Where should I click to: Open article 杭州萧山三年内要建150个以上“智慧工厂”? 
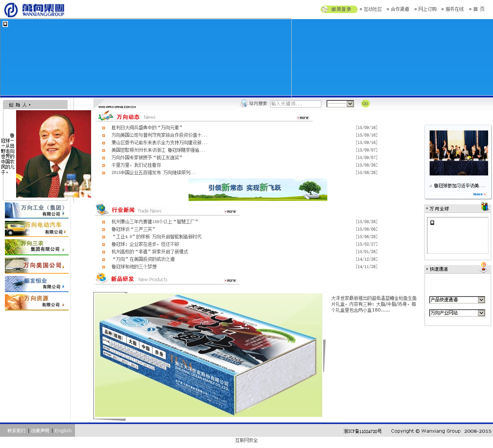pyautogui.click(x=155, y=222)
